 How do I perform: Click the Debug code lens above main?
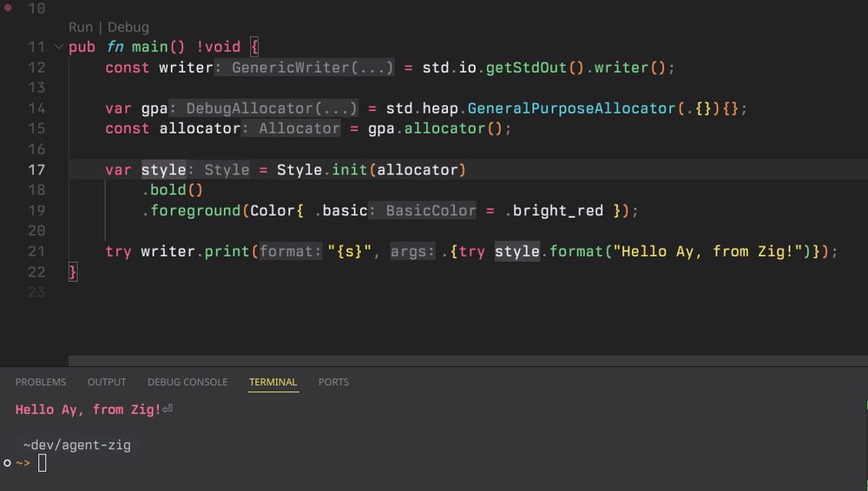coord(128,27)
